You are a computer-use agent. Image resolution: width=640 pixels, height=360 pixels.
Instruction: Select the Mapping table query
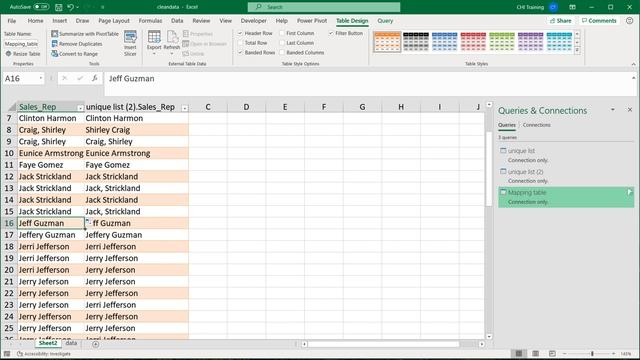click(566, 197)
